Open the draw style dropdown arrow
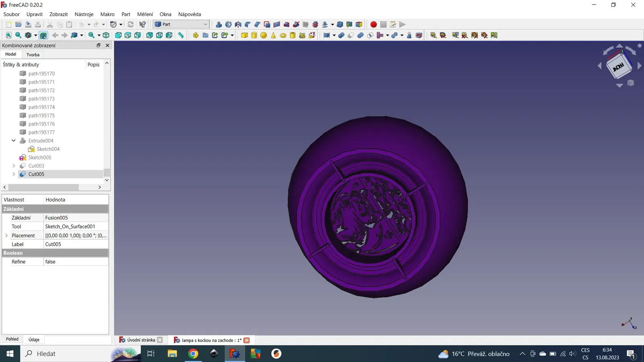The width and height of the screenshot is (644, 362). click(x=35, y=35)
